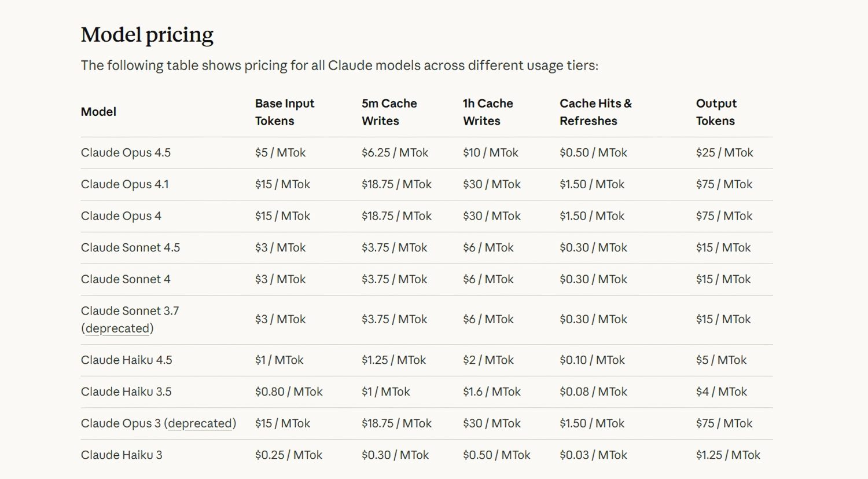The width and height of the screenshot is (868, 479).
Task: Click the Cache Hits & Refreshes header
Action: pos(595,112)
